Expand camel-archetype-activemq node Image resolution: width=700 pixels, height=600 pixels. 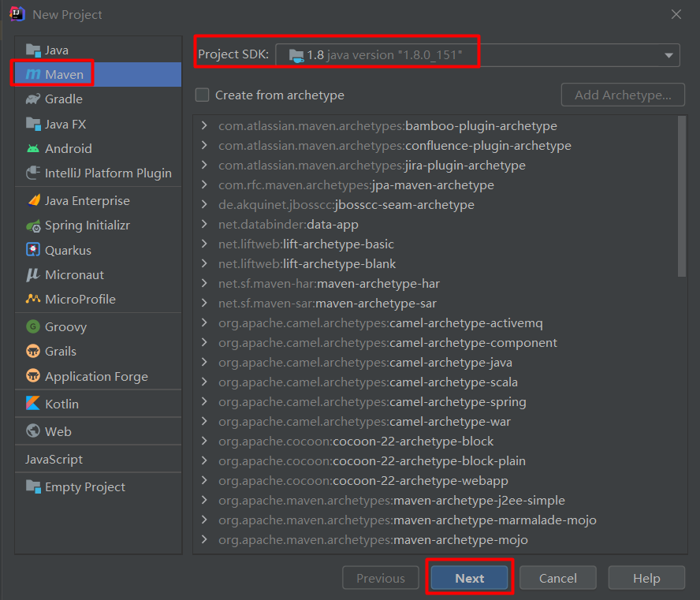[x=204, y=322]
